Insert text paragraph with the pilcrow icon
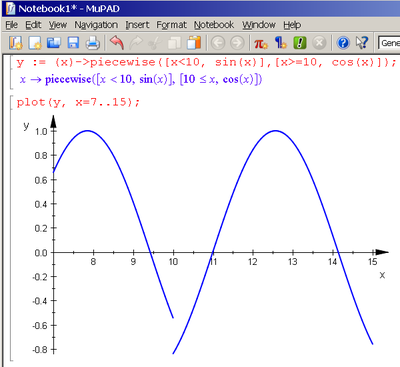 pos(281,43)
